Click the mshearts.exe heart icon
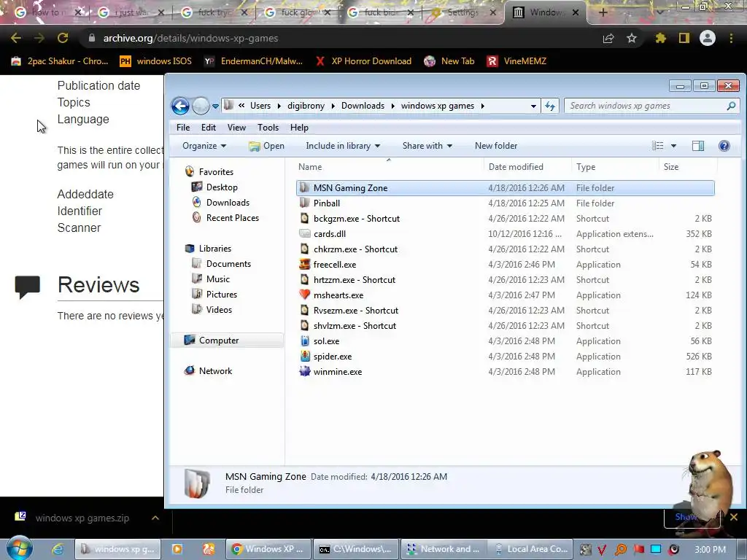 click(304, 295)
